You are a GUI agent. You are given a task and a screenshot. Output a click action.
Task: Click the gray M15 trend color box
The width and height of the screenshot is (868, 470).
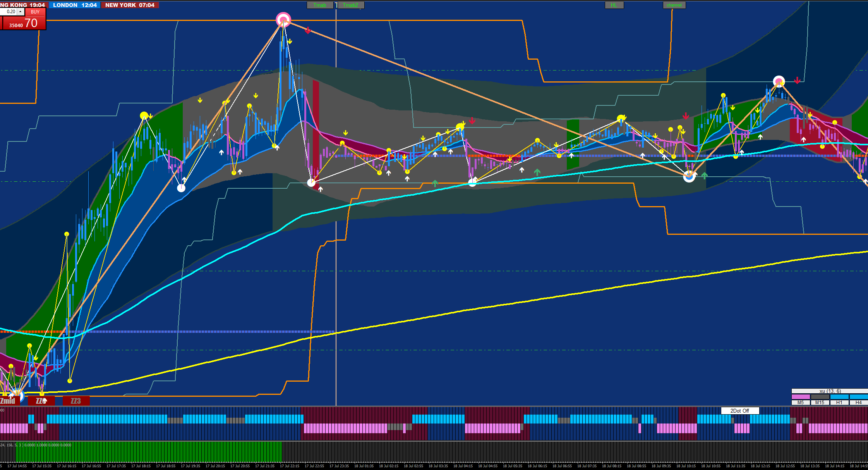coord(820,397)
